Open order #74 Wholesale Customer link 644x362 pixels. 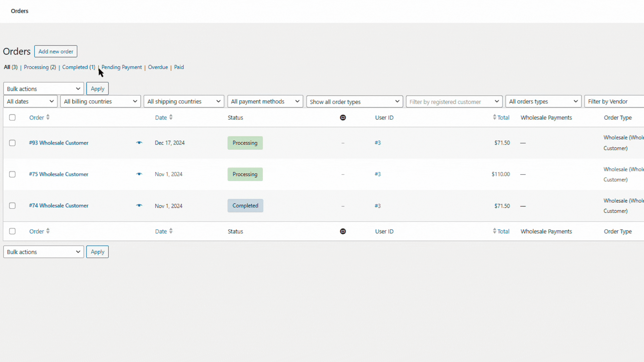point(59,205)
